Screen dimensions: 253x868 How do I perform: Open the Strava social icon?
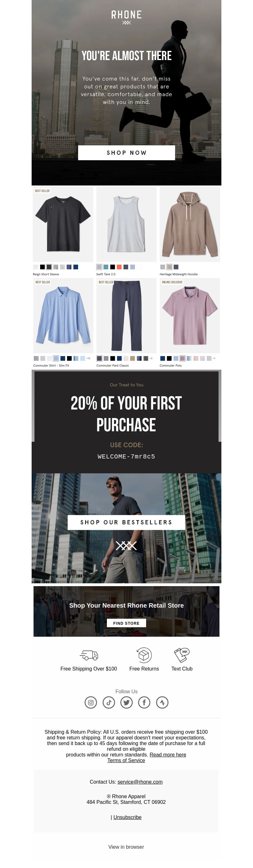click(162, 702)
